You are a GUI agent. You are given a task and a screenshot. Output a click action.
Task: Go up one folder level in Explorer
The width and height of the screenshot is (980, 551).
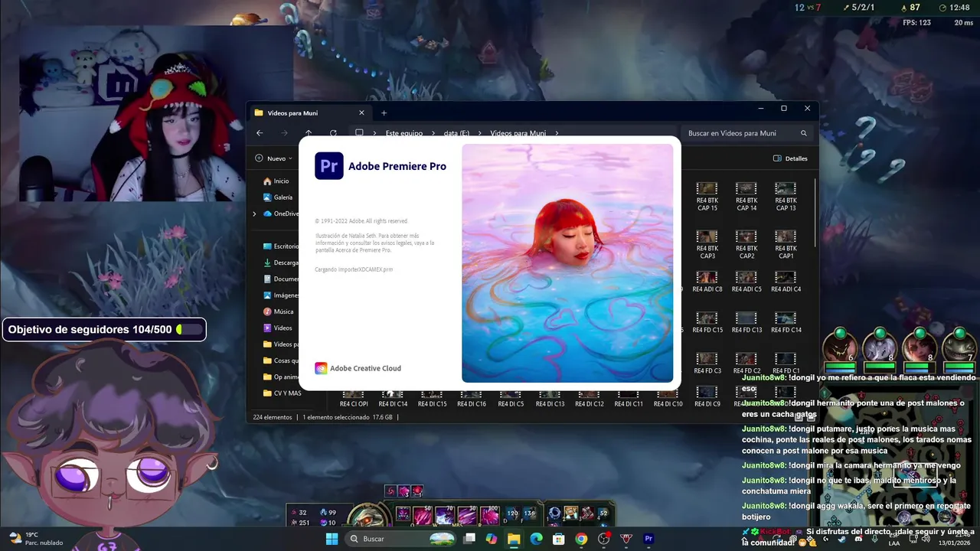[x=309, y=133]
